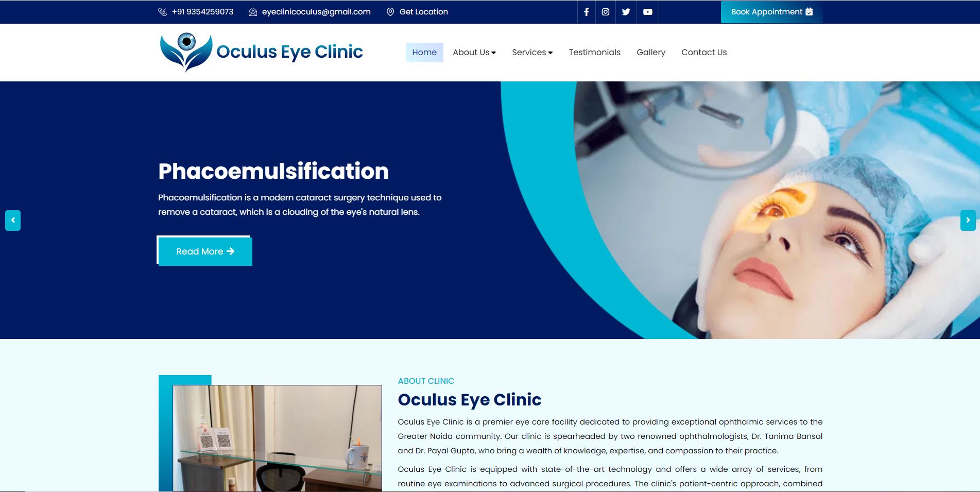Open the Testimonials page
This screenshot has width=980, height=492.
tap(594, 53)
